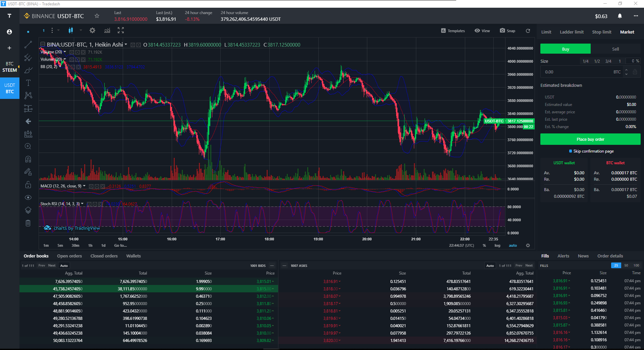Open the Stoch RSI indicator dropdown

click(x=82, y=204)
